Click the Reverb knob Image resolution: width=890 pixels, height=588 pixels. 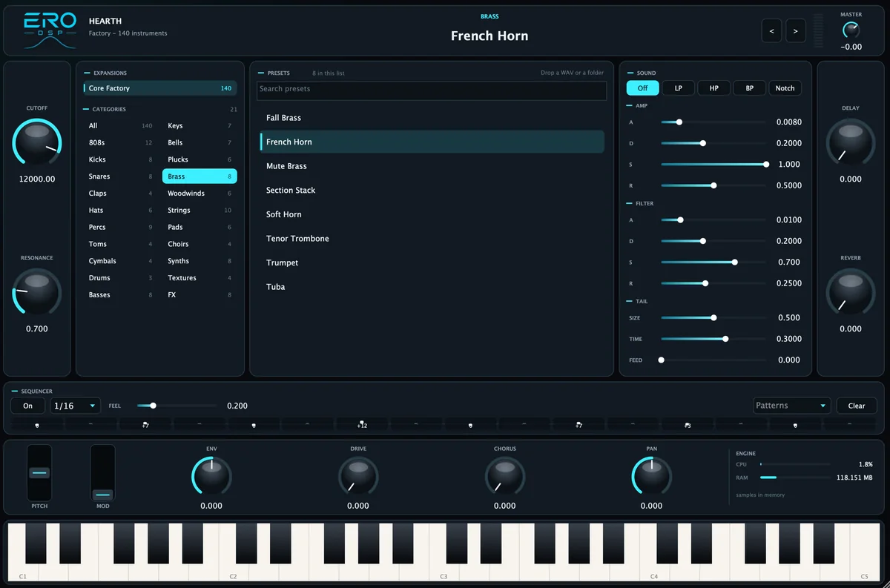pos(851,292)
